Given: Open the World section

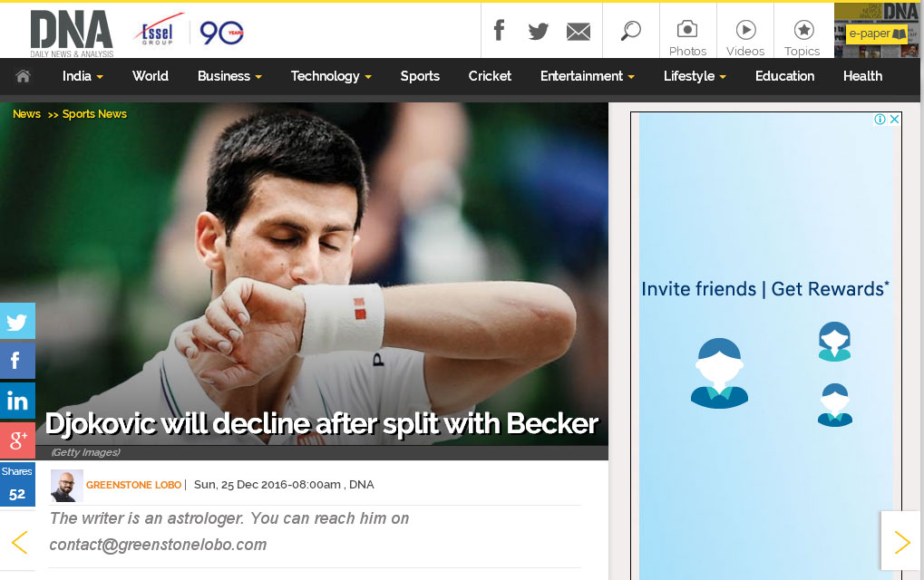Looking at the screenshot, I should coord(151,76).
